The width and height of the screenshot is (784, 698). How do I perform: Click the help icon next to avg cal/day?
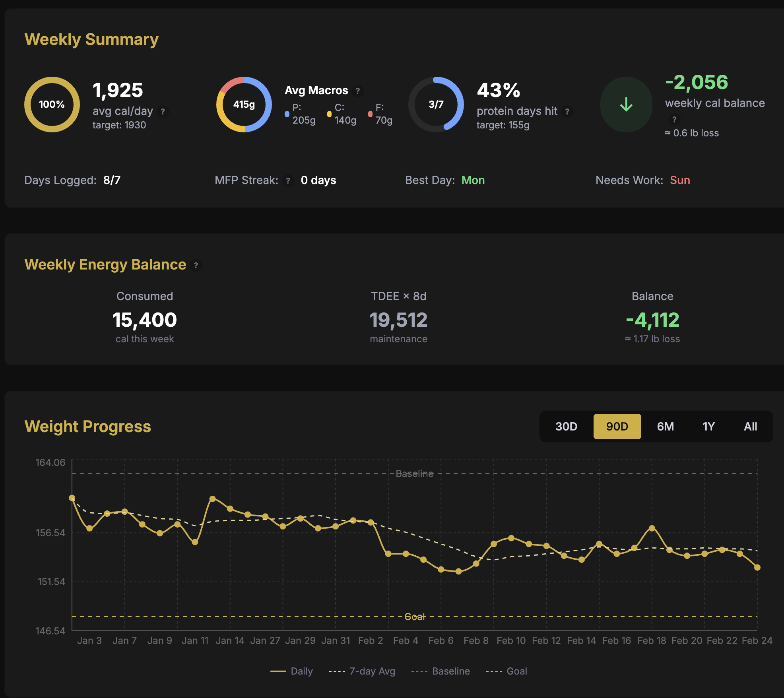163,112
